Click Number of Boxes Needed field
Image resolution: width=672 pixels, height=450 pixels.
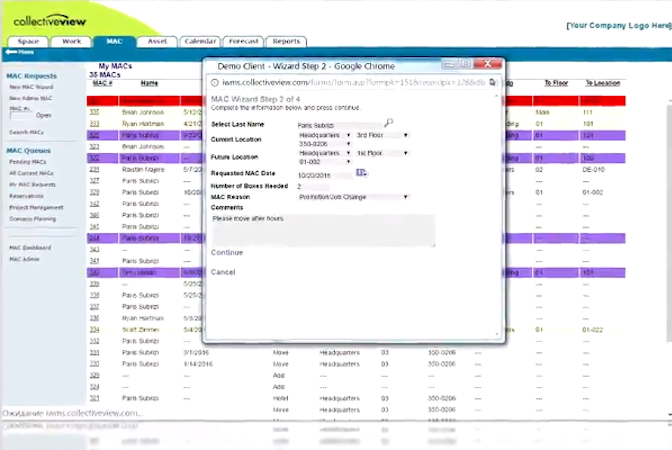[313, 187]
